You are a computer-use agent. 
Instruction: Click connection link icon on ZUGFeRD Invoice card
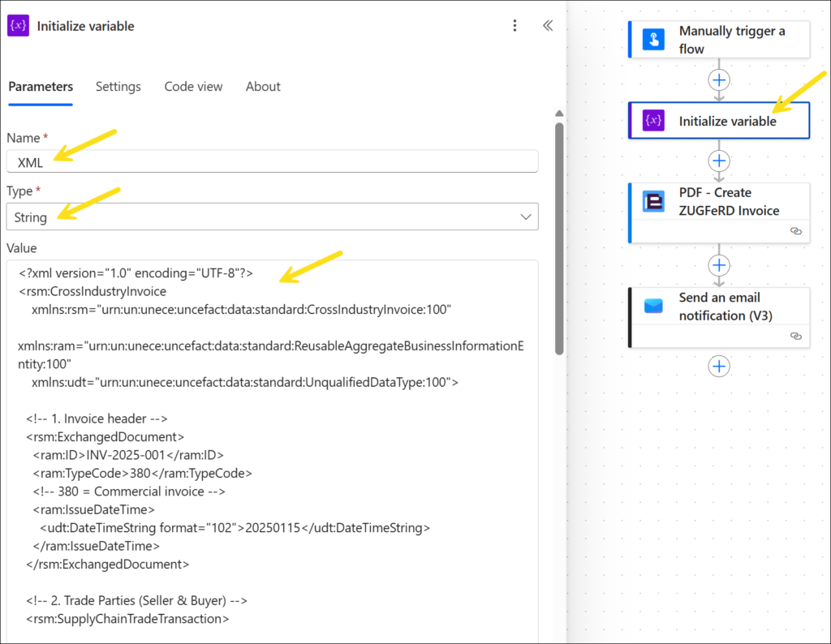(x=795, y=231)
